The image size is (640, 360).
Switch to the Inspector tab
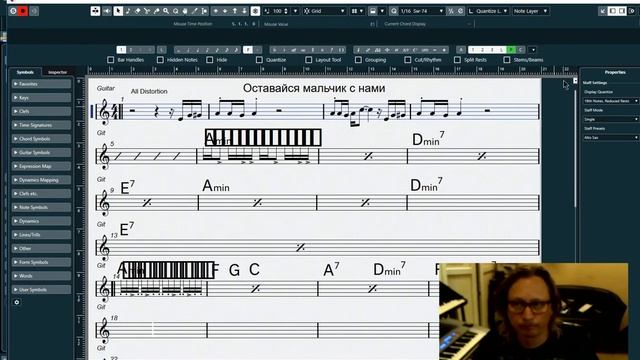click(x=58, y=72)
